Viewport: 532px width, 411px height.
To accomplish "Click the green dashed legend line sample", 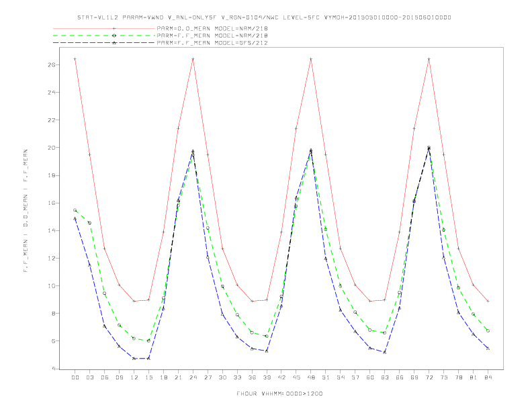I will [104, 36].
